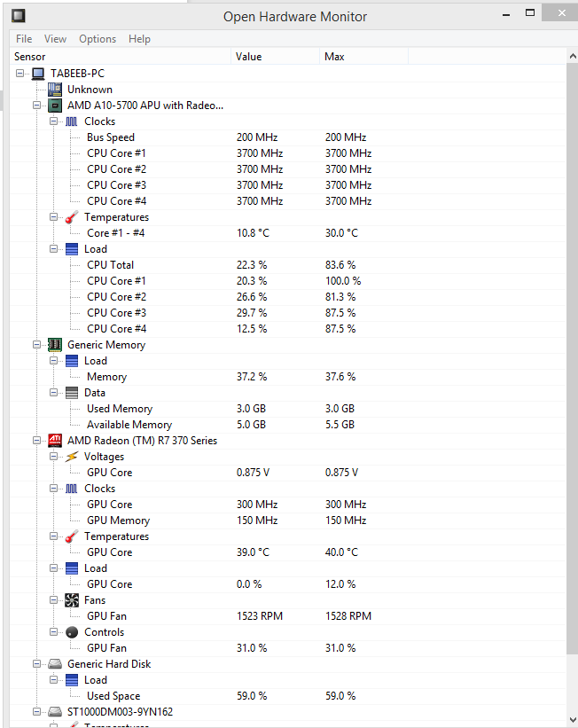578x728 pixels.
Task: Click the 12.0 % max GPU Core load value
Action: (x=340, y=584)
